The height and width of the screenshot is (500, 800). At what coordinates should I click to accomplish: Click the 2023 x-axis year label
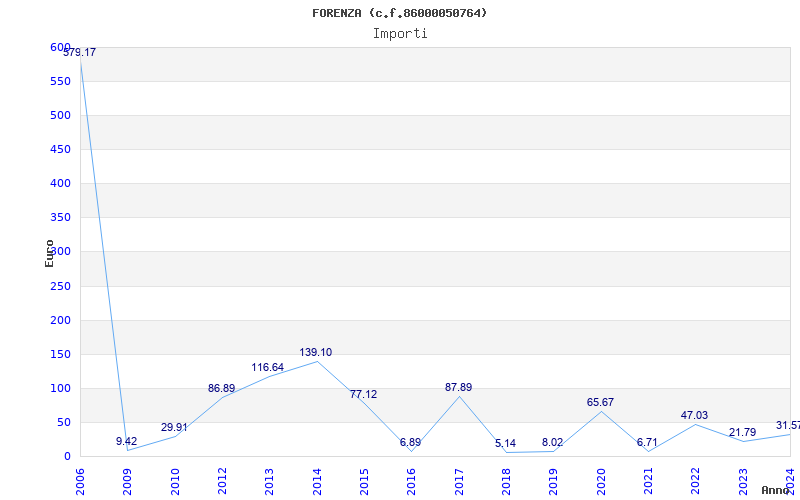[743, 482]
